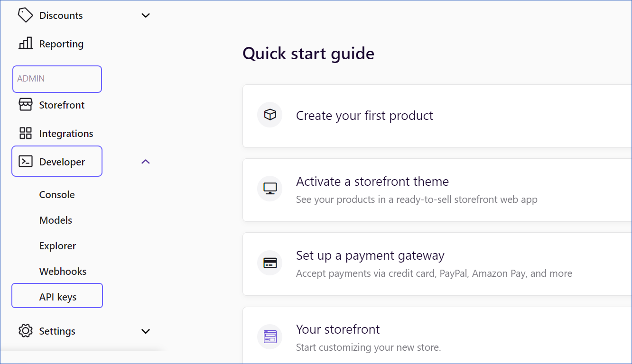Image resolution: width=632 pixels, height=364 pixels.
Task: Open the Your storefront card
Action: (437, 336)
